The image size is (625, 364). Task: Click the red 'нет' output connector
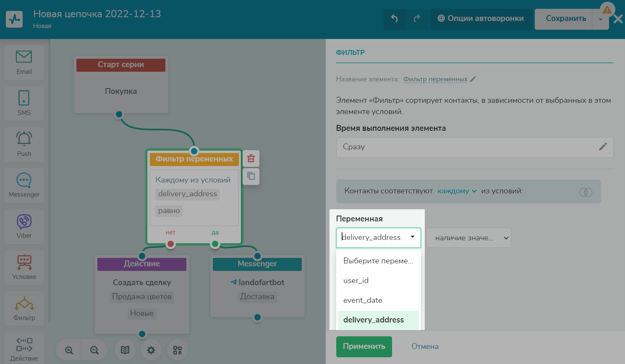tap(170, 244)
